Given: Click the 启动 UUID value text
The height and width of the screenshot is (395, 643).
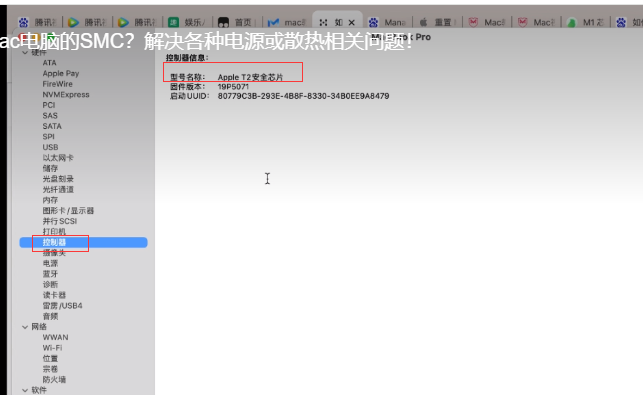Looking at the screenshot, I should (x=303, y=96).
